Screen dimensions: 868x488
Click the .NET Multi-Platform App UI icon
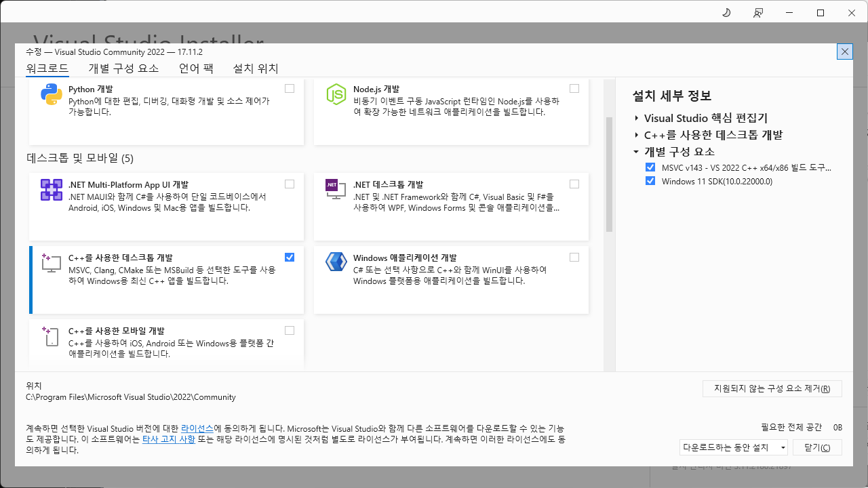coord(52,190)
